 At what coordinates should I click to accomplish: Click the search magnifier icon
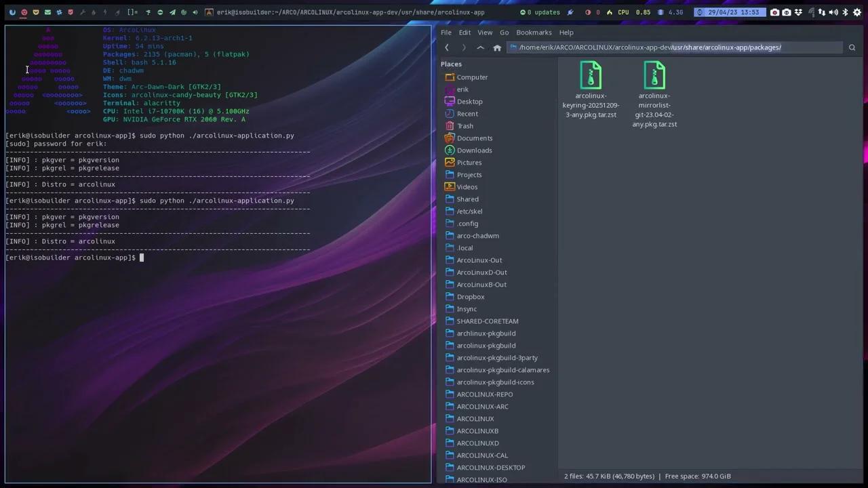pos(852,47)
